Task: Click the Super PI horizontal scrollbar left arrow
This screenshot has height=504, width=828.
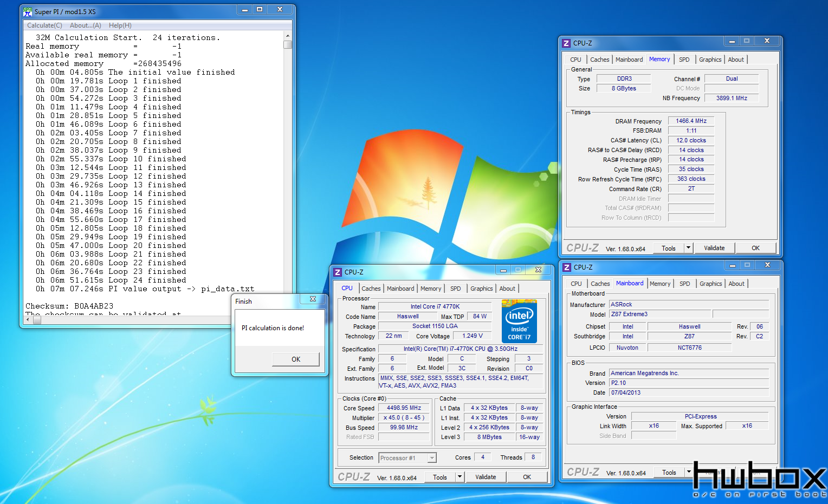Action: [29, 320]
